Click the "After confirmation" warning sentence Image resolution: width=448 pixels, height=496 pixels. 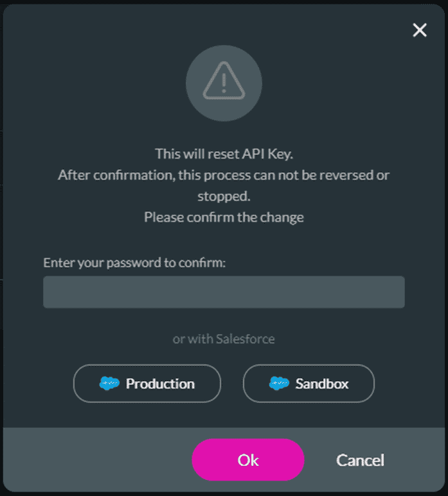coord(224,186)
